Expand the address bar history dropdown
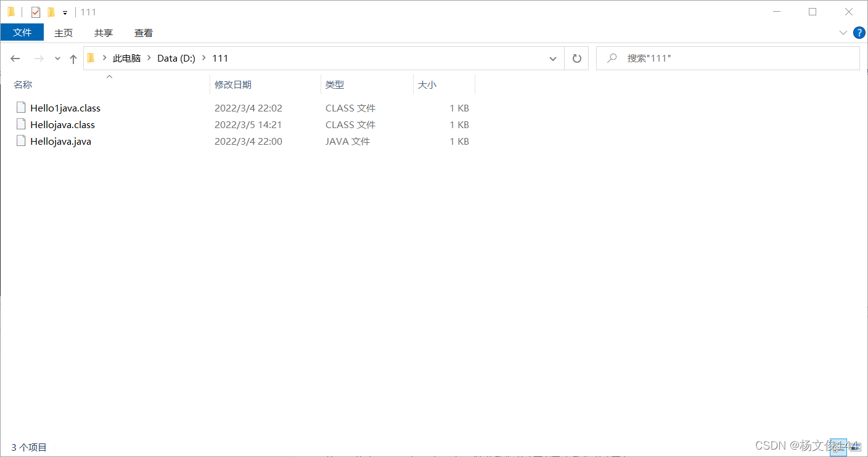 (x=553, y=59)
